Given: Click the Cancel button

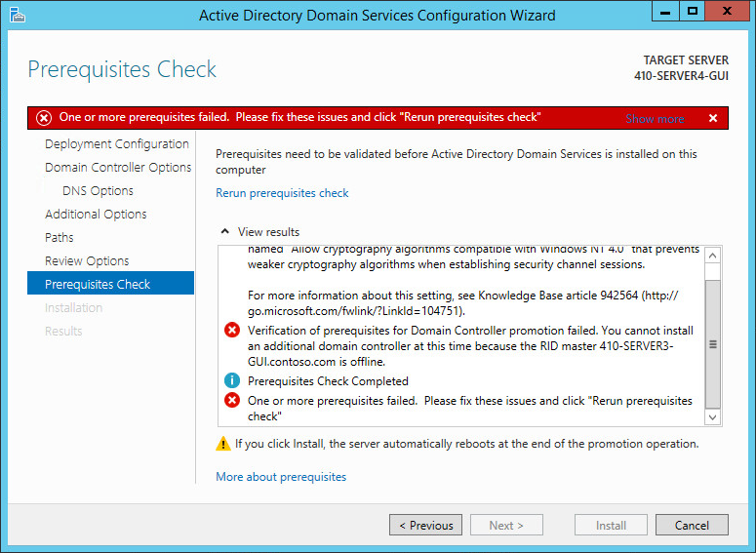Looking at the screenshot, I should click(x=691, y=525).
